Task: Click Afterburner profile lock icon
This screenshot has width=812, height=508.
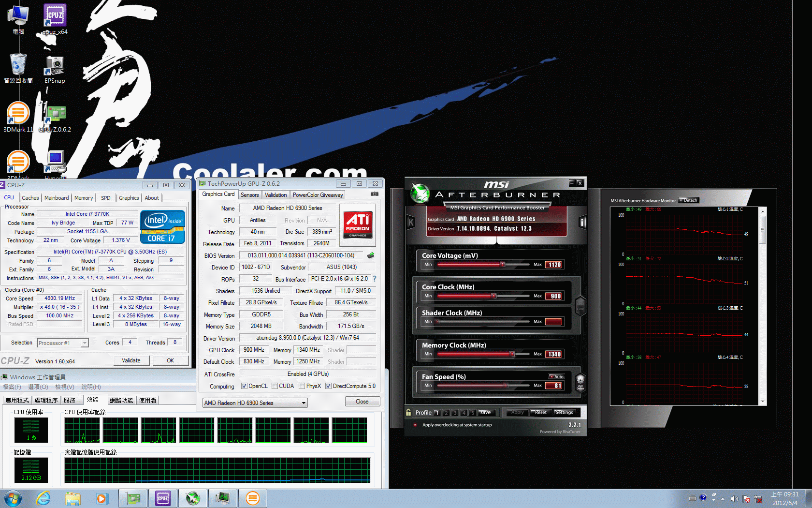Action: click(408, 412)
